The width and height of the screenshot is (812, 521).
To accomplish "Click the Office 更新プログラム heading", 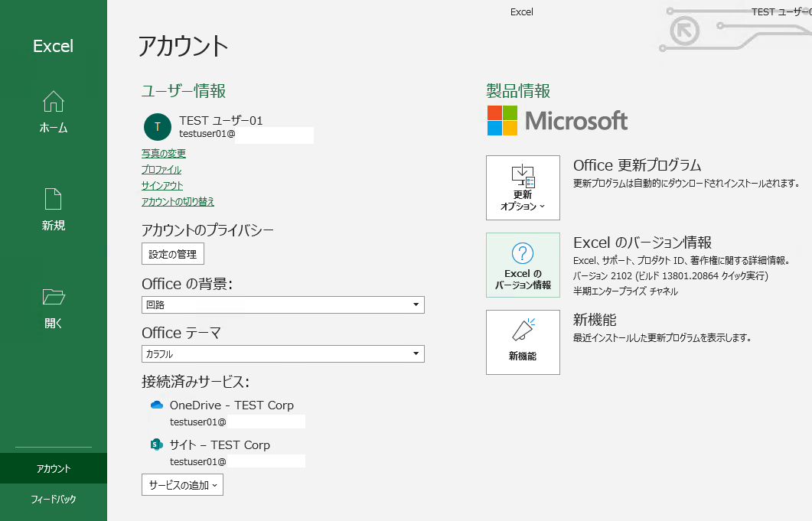I will pos(637,165).
